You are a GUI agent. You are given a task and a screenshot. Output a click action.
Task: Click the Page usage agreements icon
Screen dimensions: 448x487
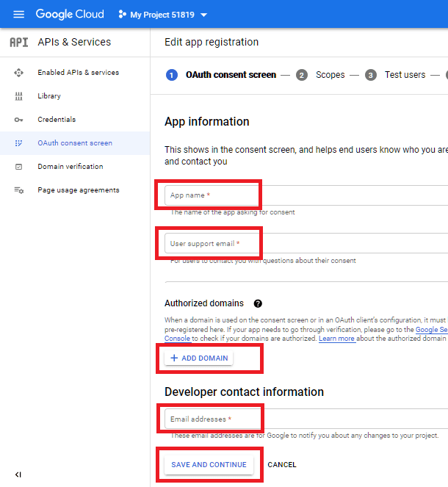18,190
